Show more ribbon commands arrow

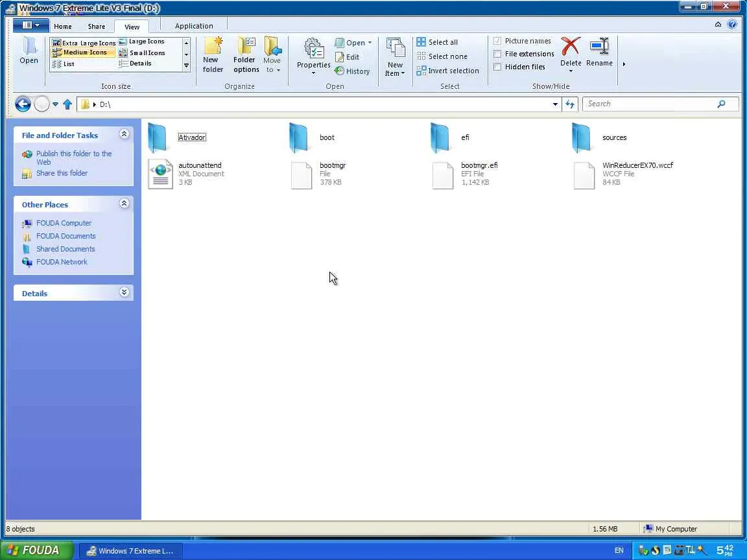pyautogui.click(x=624, y=64)
